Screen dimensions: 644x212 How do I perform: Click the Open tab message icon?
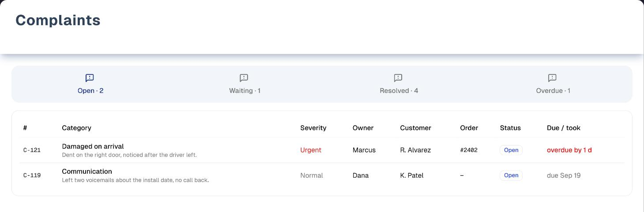[90, 78]
